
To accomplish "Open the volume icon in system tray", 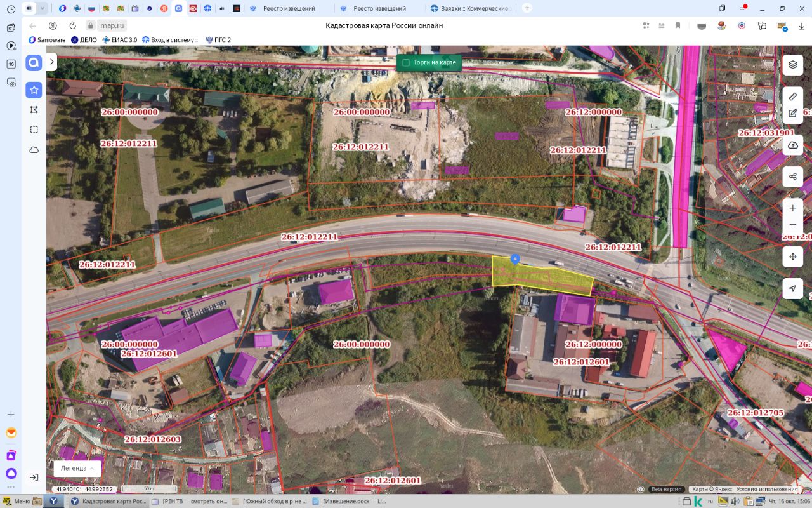I will click(x=735, y=501).
